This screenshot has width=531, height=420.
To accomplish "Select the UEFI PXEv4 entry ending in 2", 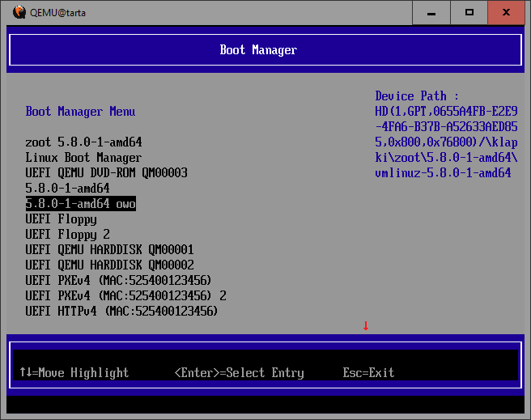I will pyautogui.click(x=125, y=296).
